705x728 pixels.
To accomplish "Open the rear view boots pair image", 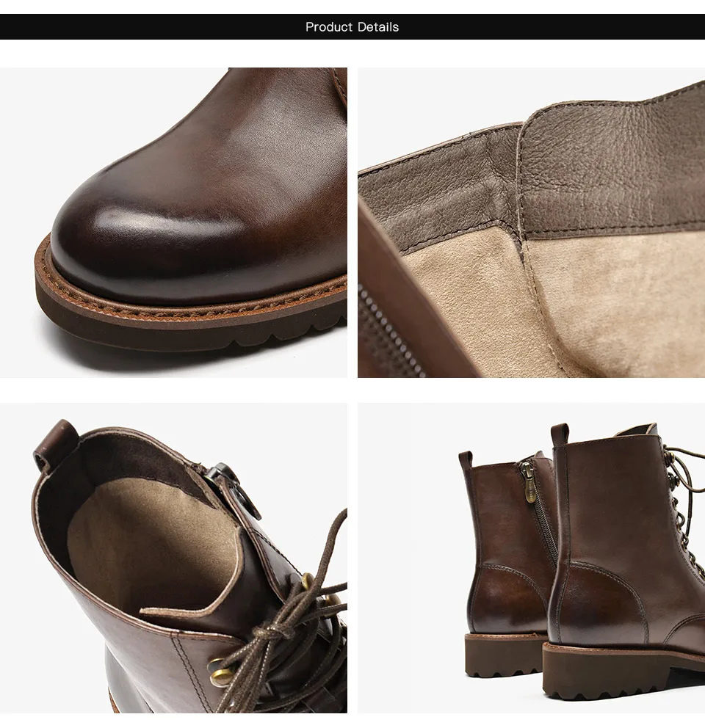I will [x=531, y=558].
